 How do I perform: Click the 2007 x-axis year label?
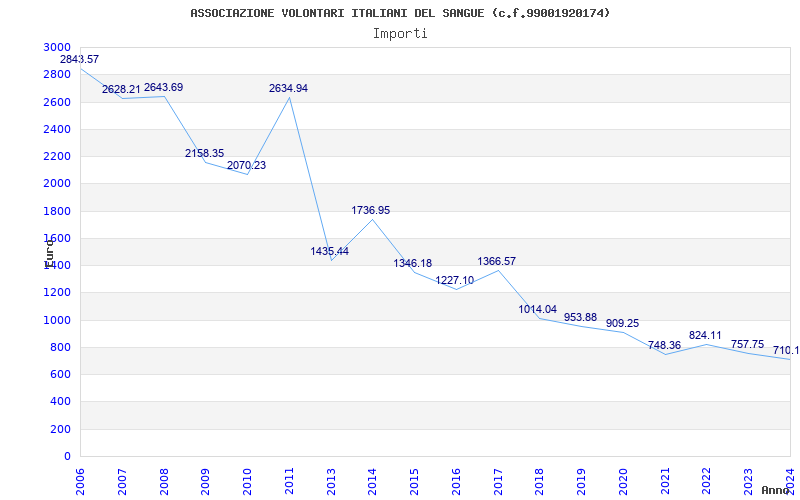click(122, 481)
